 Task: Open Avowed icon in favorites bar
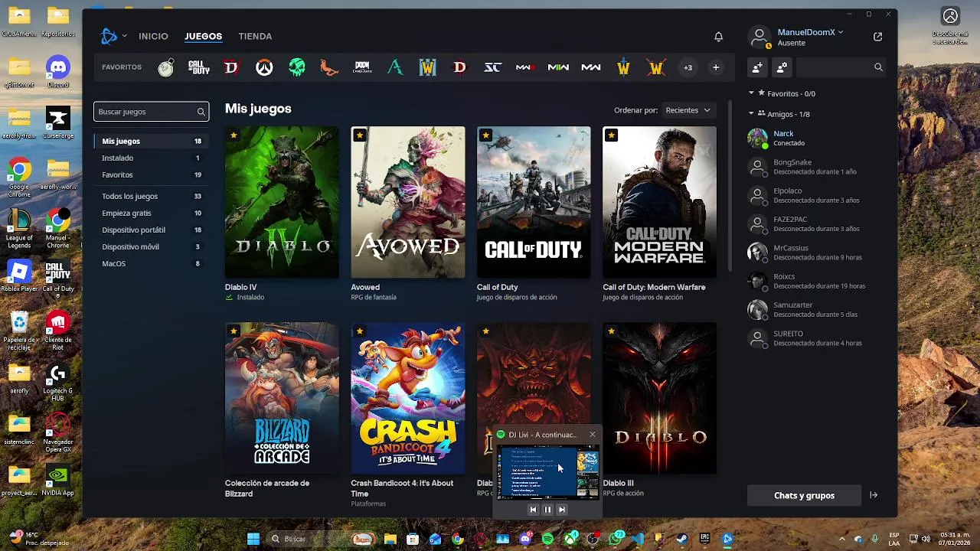point(395,67)
